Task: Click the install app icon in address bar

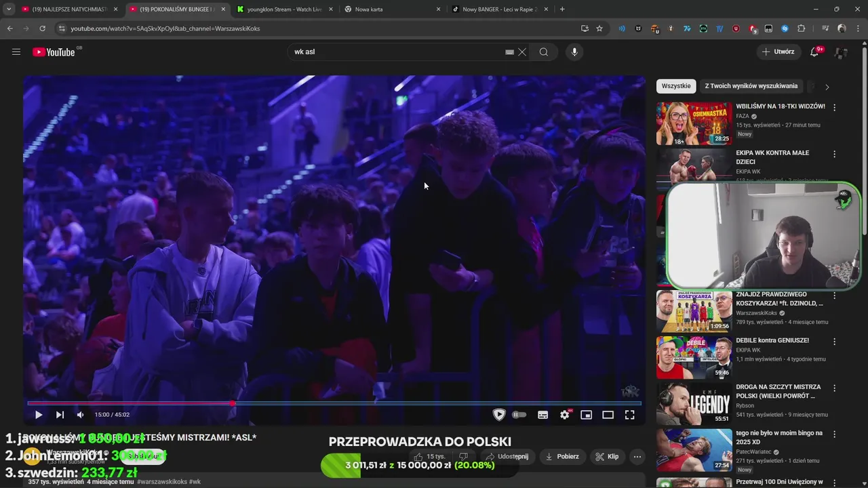Action: pyautogui.click(x=585, y=28)
